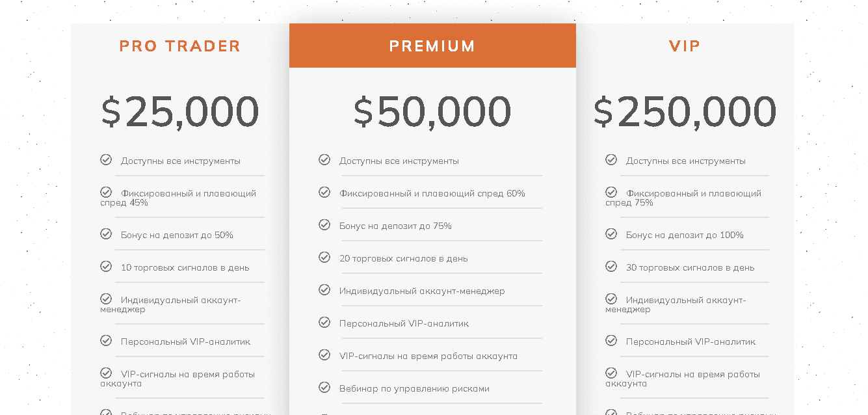Click check icon next to 'Бонус на депозит до 100%'
Screen dimensions: 868x415
pyautogui.click(x=611, y=234)
